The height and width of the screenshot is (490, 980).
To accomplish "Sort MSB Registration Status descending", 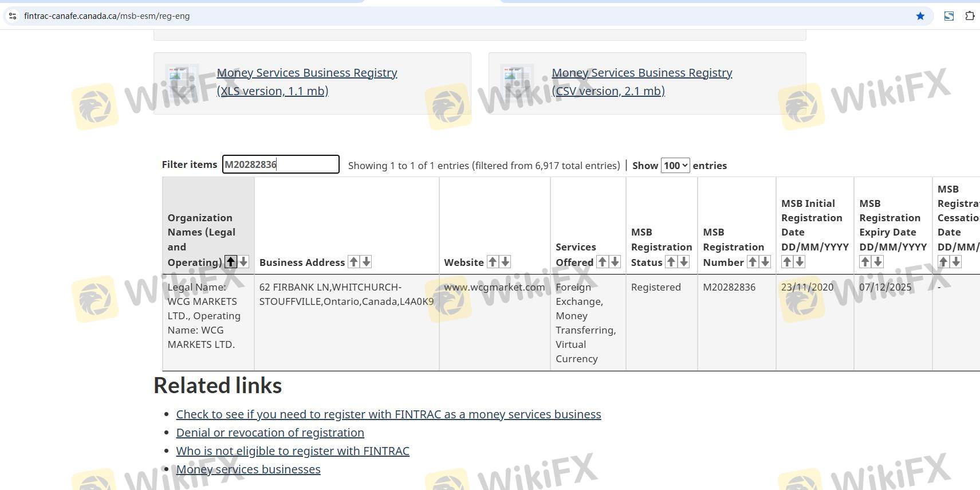I will (684, 262).
